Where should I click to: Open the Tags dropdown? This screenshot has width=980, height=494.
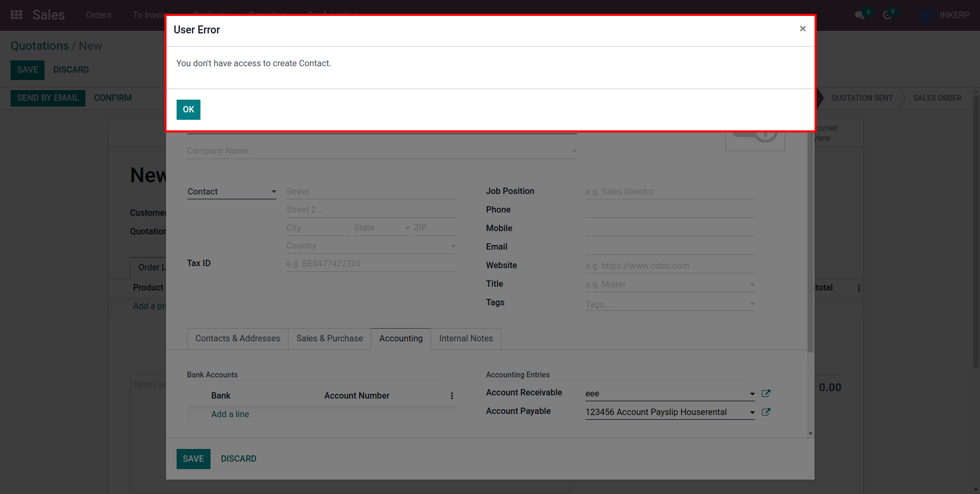[x=752, y=304]
